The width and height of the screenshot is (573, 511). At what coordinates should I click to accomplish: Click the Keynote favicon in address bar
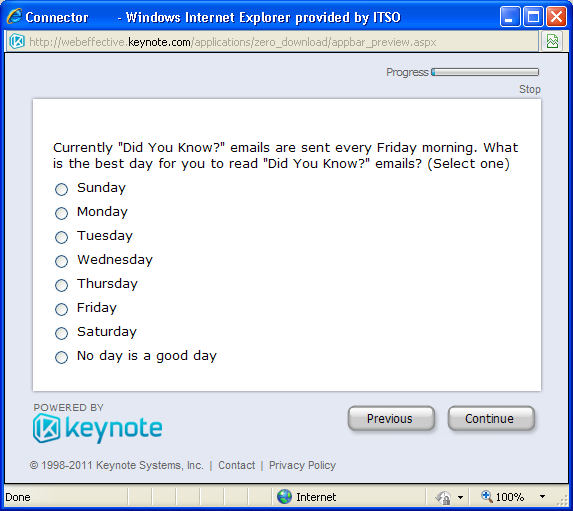[x=16, y=41]
